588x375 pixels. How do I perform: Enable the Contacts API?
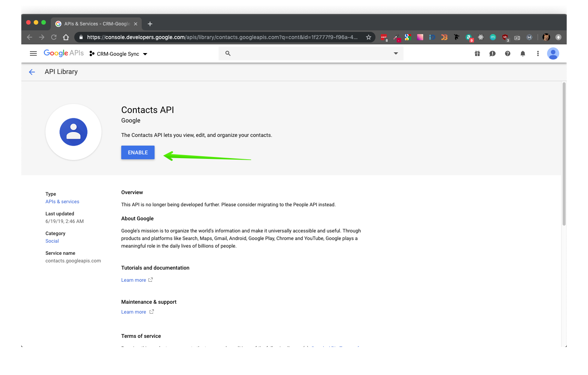pyautogui.click(x=138, y=152)
